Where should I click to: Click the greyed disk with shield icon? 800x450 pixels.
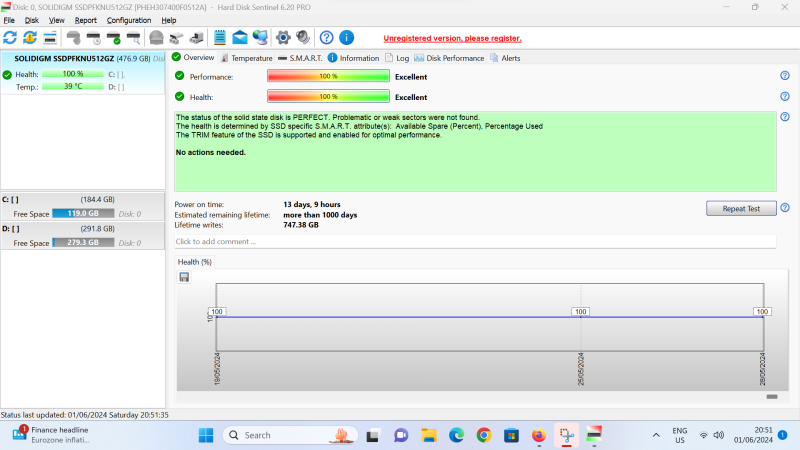click(x=73, y=37)
